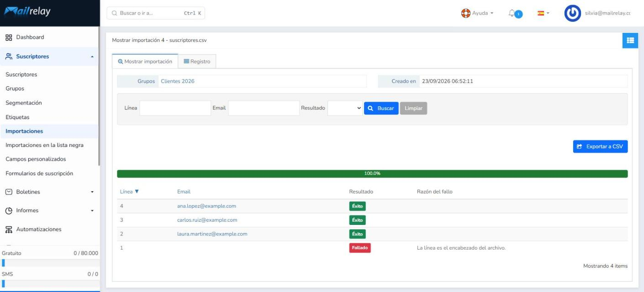Select Importaciones in the sidebar
644x292 pixels.
[24, 131]
